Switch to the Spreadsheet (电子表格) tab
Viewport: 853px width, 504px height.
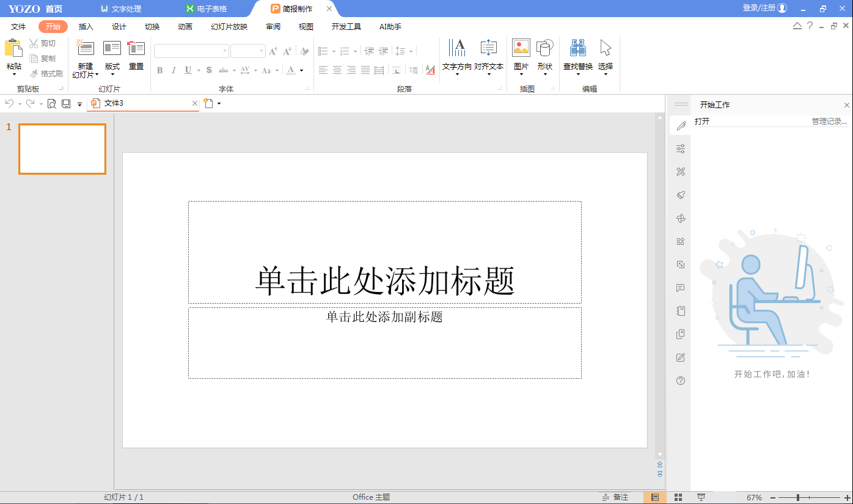coord(211,9)
